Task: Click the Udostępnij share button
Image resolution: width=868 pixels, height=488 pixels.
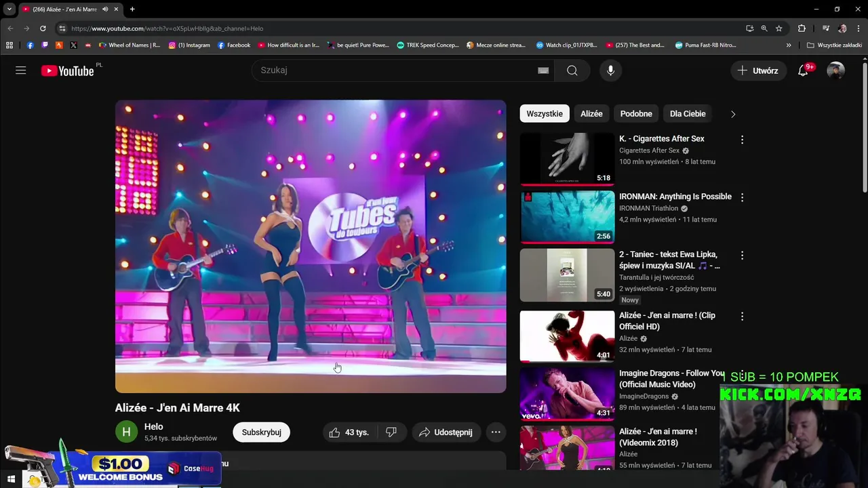Action: click(x=446, y=432)
